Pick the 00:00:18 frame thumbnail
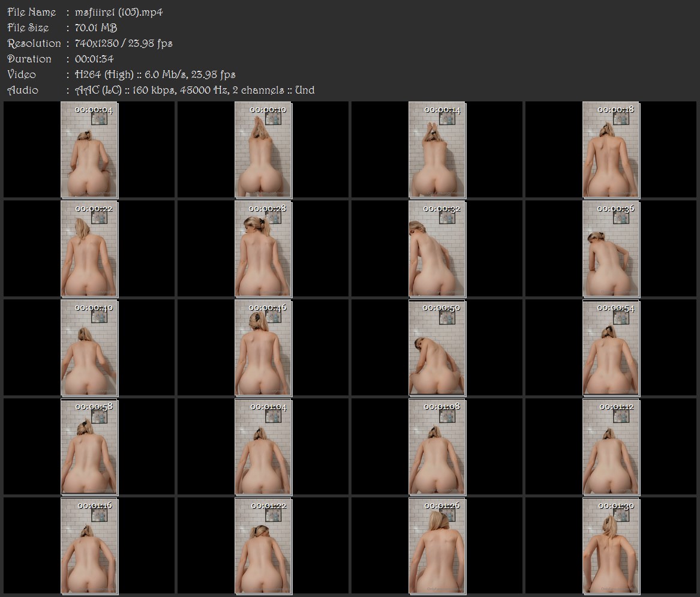This screenshot has height=597, width=700. coord(611,149)
